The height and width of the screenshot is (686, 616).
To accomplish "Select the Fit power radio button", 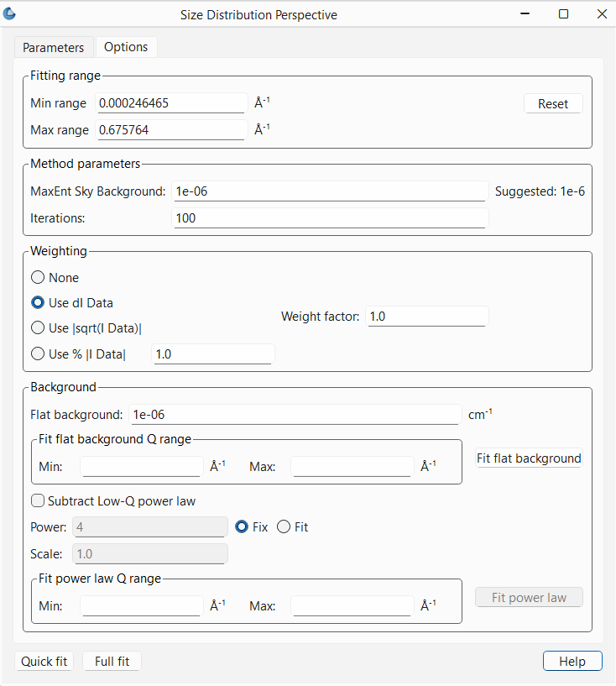I will coord(284,527).
